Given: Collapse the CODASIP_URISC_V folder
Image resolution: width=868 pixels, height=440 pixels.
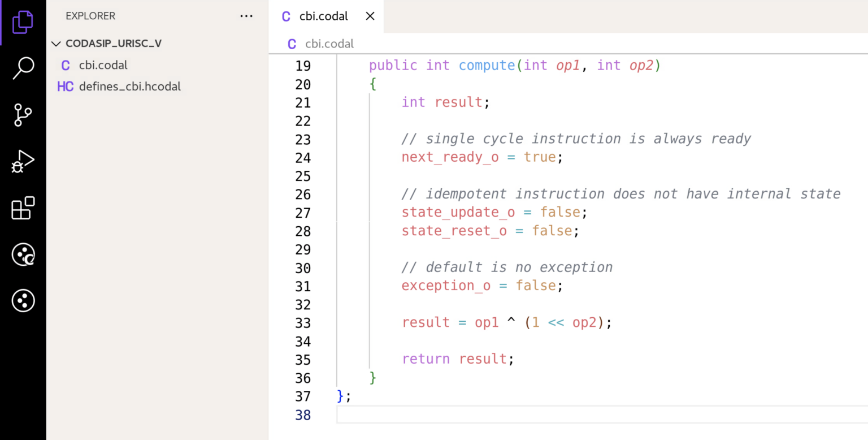Looking at the screenshot, I should 56,43.
